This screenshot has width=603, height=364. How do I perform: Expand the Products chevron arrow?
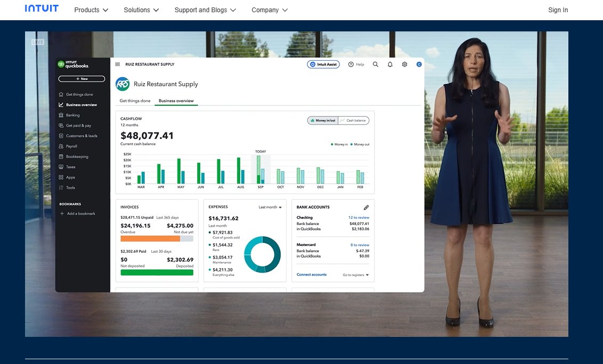click(x=105, y=11)
